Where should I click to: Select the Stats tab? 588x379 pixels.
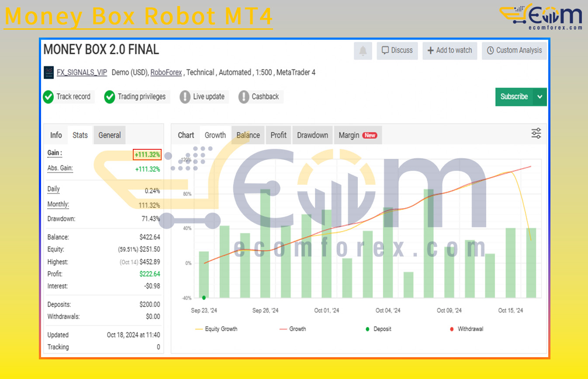coord(80,135)
